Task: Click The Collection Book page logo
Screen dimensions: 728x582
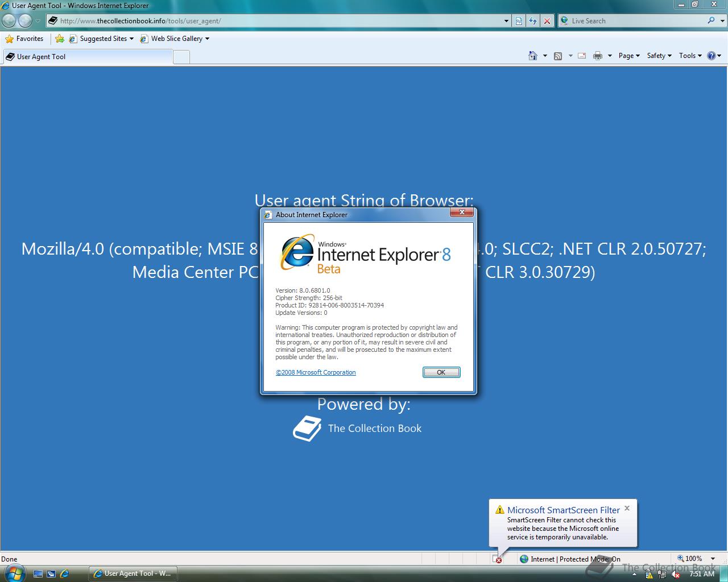Action: click(357, 429)
